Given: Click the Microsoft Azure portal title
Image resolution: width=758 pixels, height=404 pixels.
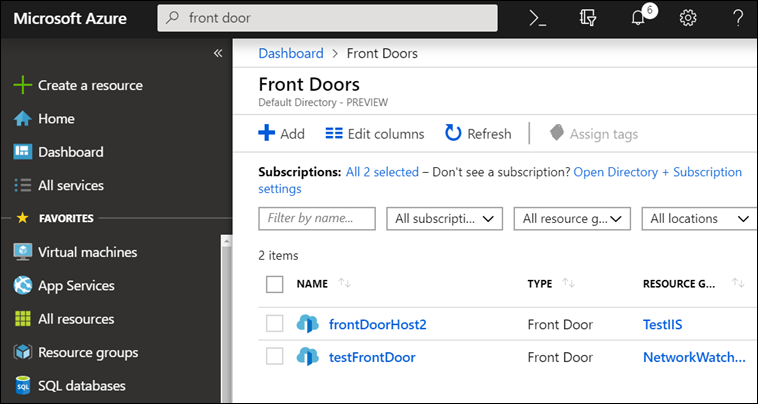Looking at the screenshot, I should (x=70, y=18).
